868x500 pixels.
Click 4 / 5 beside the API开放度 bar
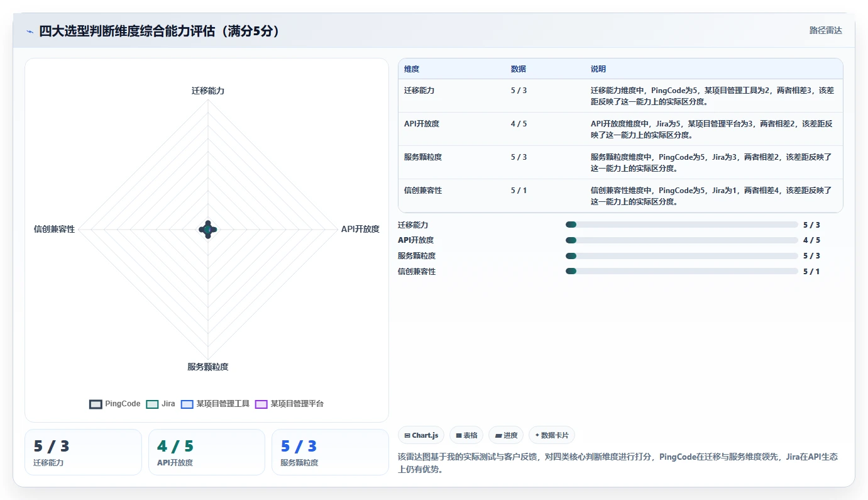pos(811,240)
